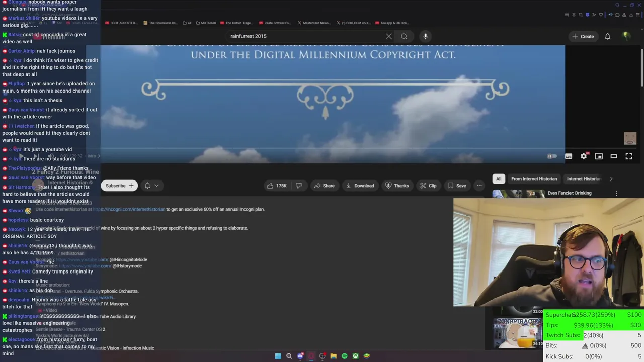Screen dimensions: 644x362
Task: Select the Internet Historian chip
Action: pyautogui.click(x=584, y=179)
